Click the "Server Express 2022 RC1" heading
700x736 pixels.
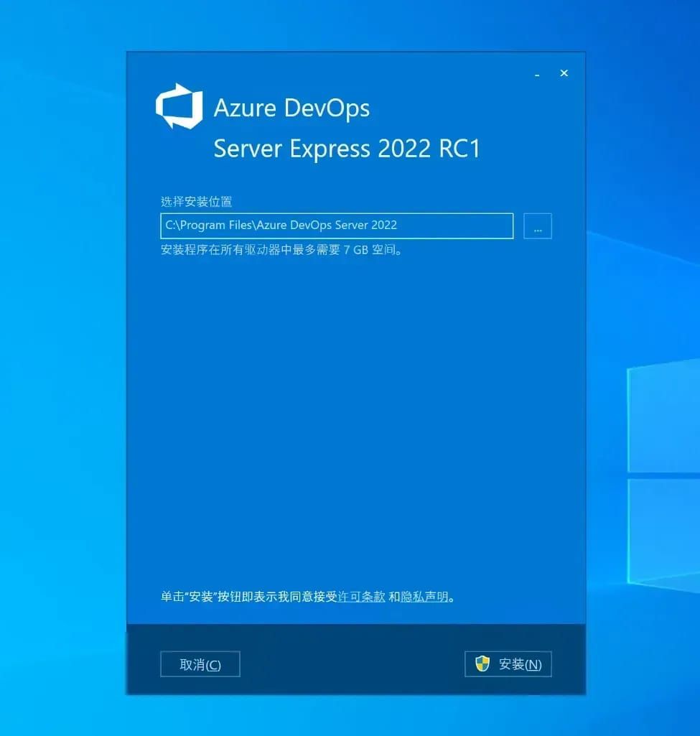pos(347,149)
